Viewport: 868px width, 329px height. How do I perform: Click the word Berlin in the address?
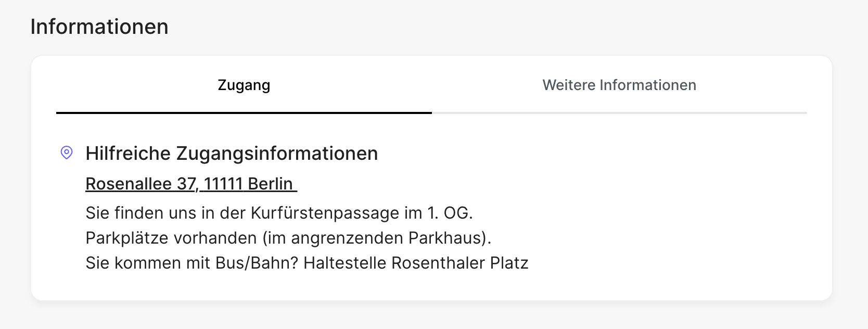click(270, 184)
